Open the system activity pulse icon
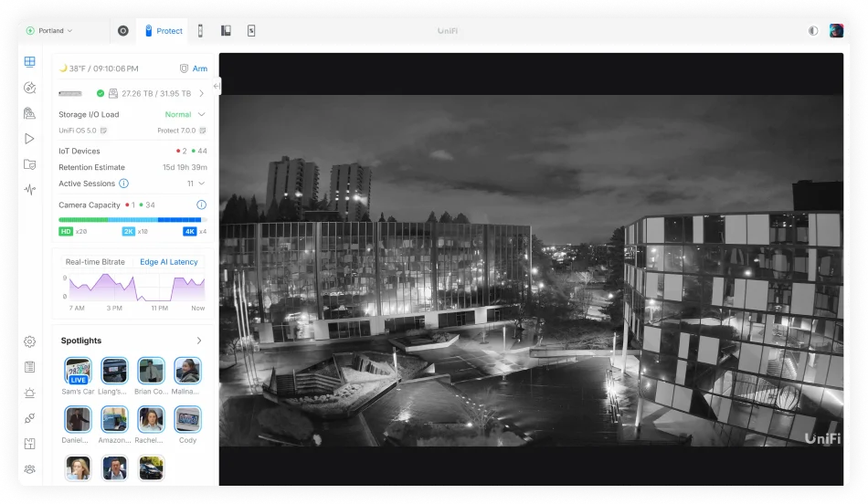This screenshot has width=868, height=504. coord(30,190)
